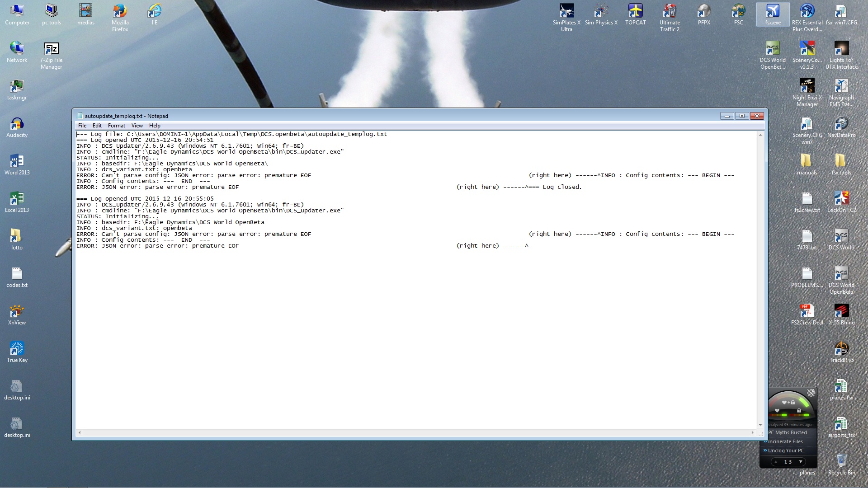Open the Network desktop icon

(17, 52)
